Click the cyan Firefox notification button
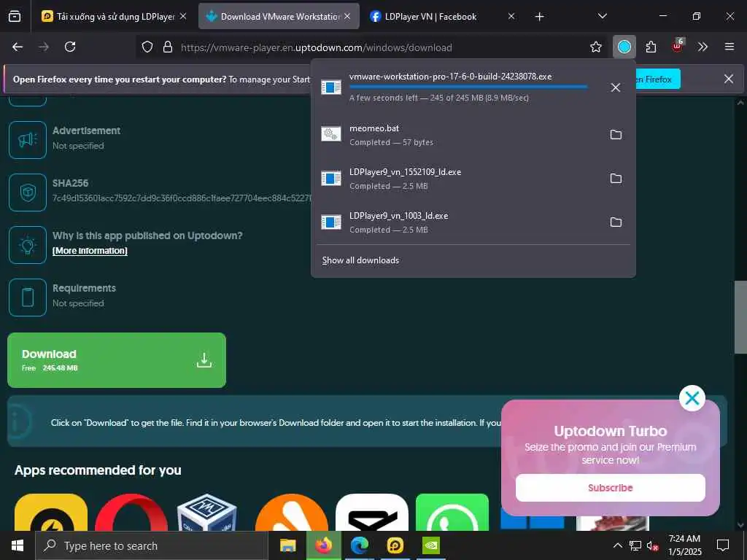 658,79
